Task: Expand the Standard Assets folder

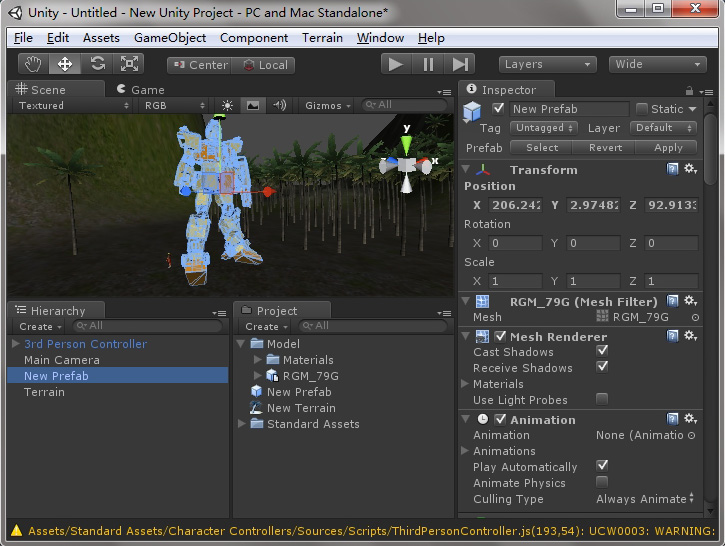Action: (x=243, y=424)
